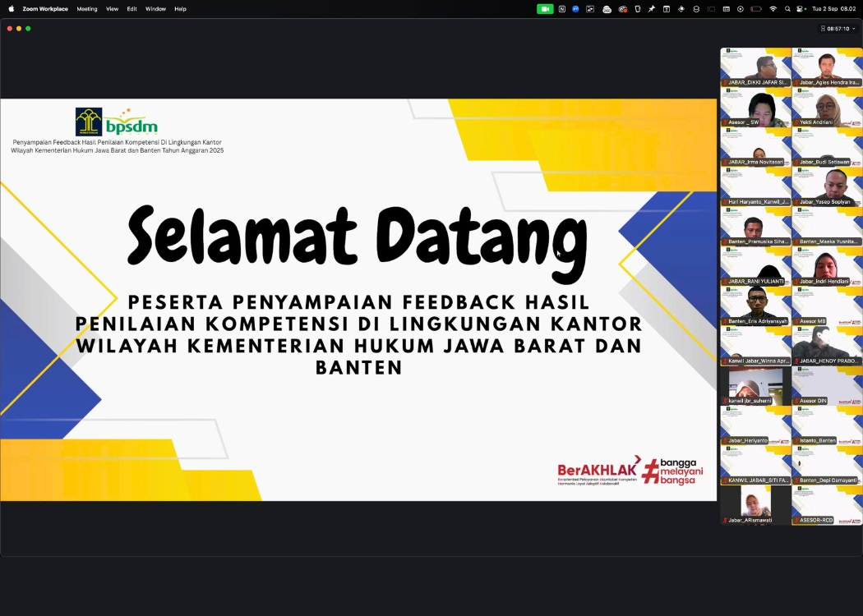Select Banten_Depi Damayanti video tile
Screen dimensions: 863x616
point(827,465)
